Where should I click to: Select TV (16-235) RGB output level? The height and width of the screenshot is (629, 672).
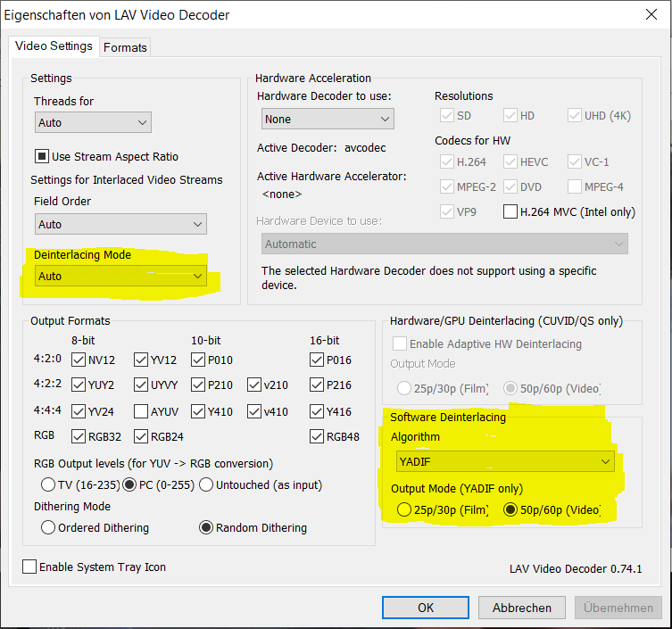(48, 484)
